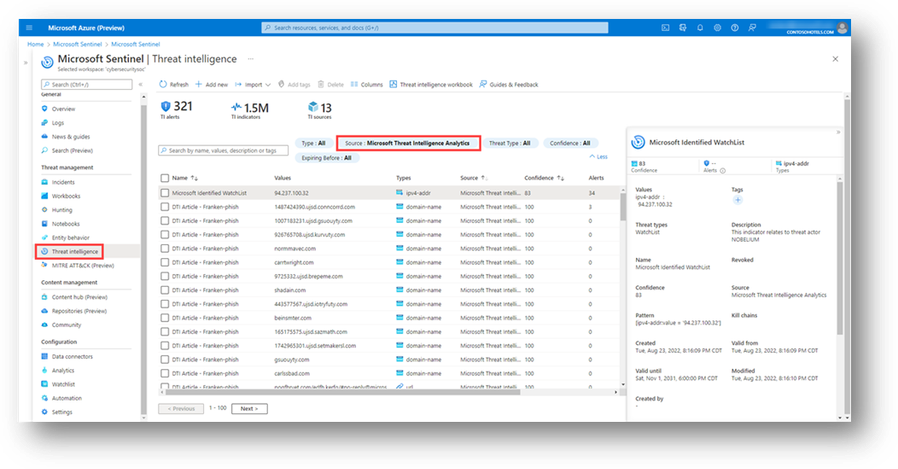This screenshot has width=898, height=469.
Task: Check the row for normmavec.com
Action: [165, 249]
